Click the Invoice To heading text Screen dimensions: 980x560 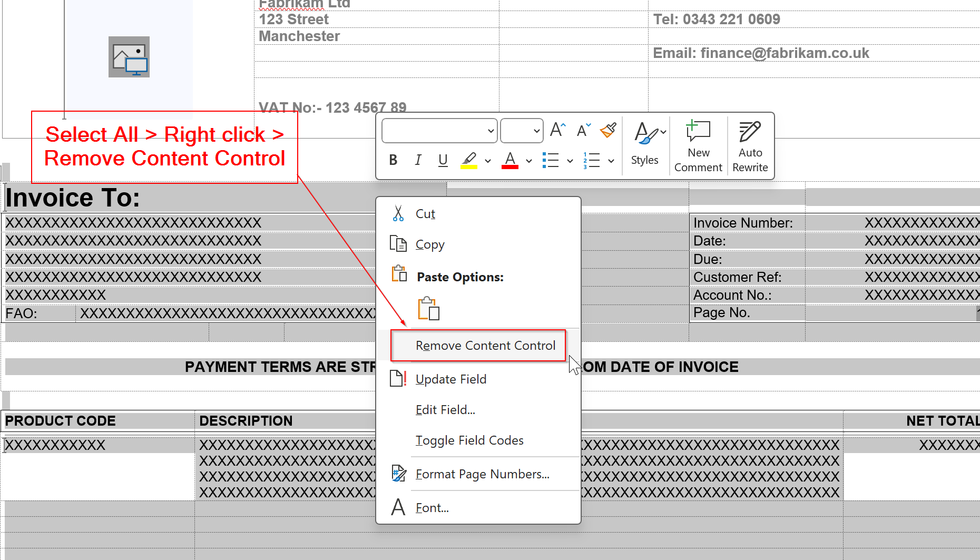[73, 198]
